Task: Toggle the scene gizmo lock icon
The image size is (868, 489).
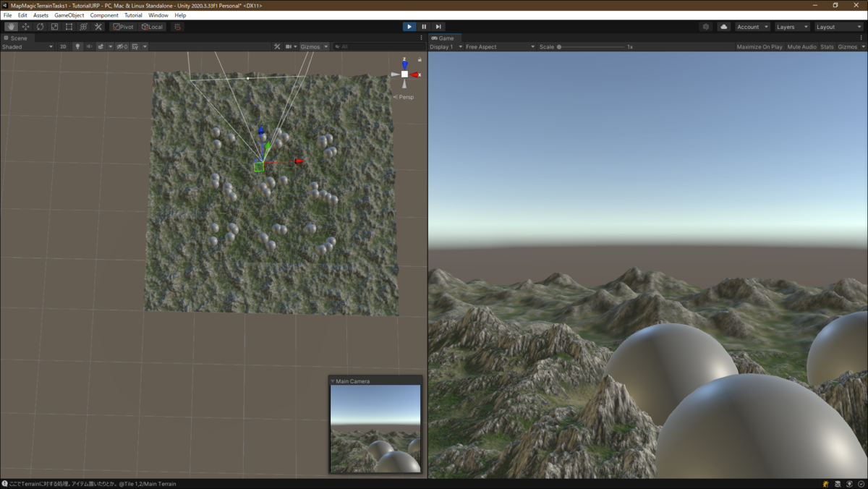Action: [x=418, y=59]
